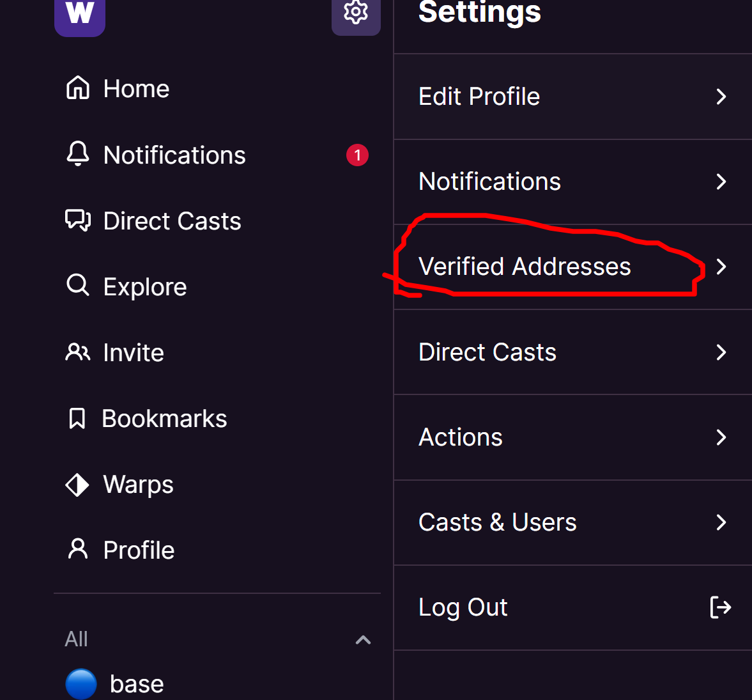Viewport: 752px width, 700px height.
Task: Open the Verified Addresses settings row
Action: coord(572,267)
